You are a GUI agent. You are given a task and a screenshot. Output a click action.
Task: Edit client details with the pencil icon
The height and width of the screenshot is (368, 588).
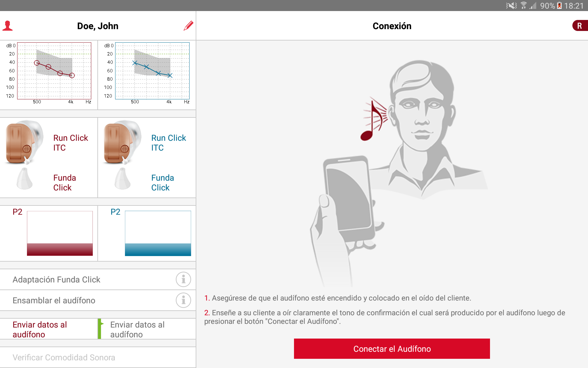click(x=188, y=26)
